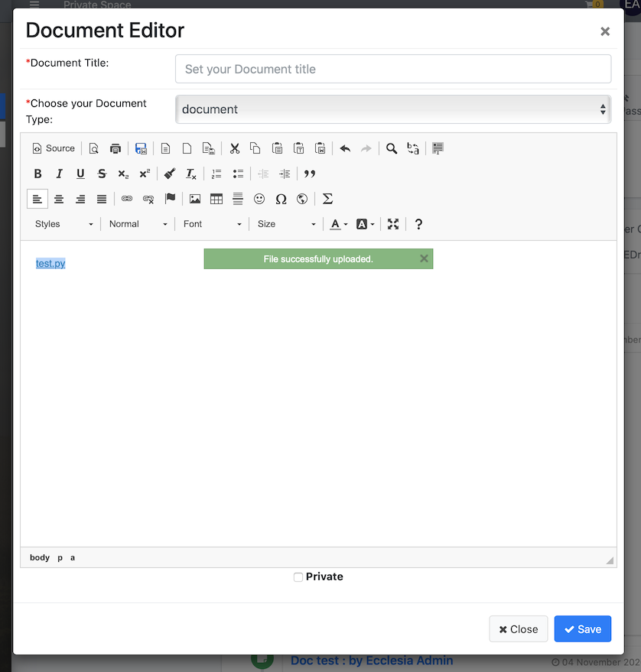Select Align Left
Image resolution: width=641 pixels, height=672 pixels.
tap(37, 199)
